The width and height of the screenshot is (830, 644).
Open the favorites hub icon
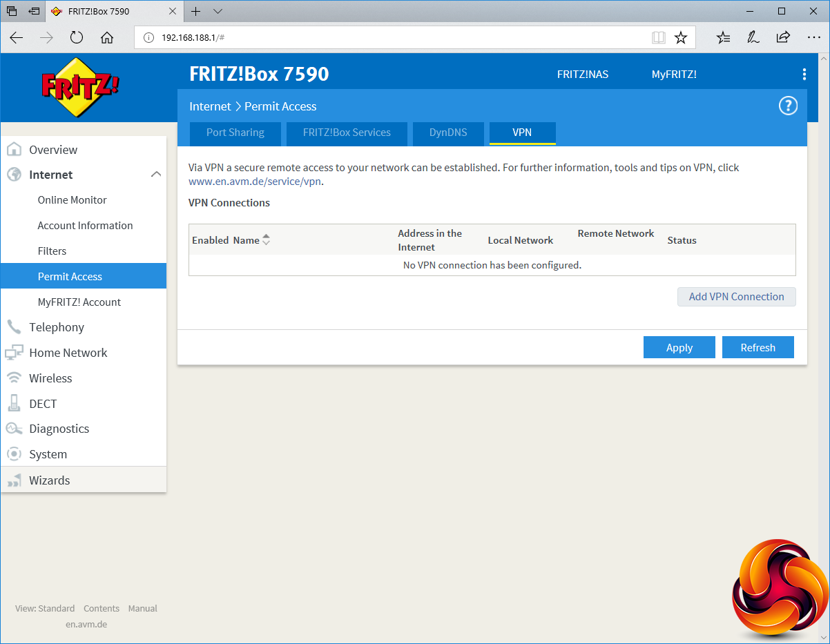723,38
